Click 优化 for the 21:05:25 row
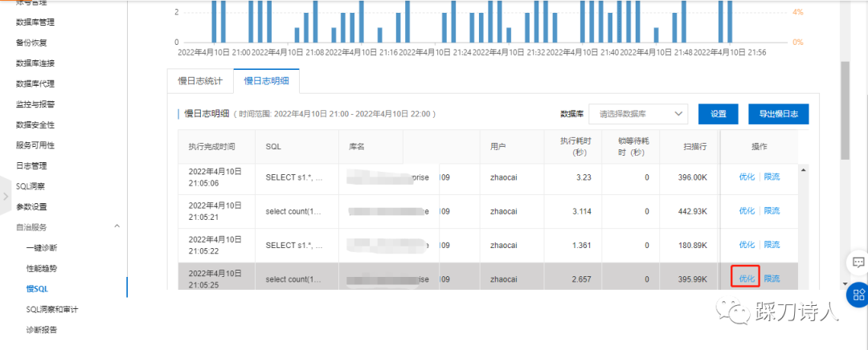This screenshot has height=350, width=868. click(747, 279)
